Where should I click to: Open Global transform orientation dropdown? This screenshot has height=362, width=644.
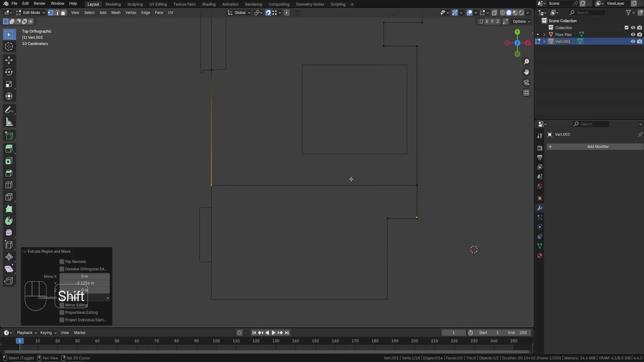point(239,13)
